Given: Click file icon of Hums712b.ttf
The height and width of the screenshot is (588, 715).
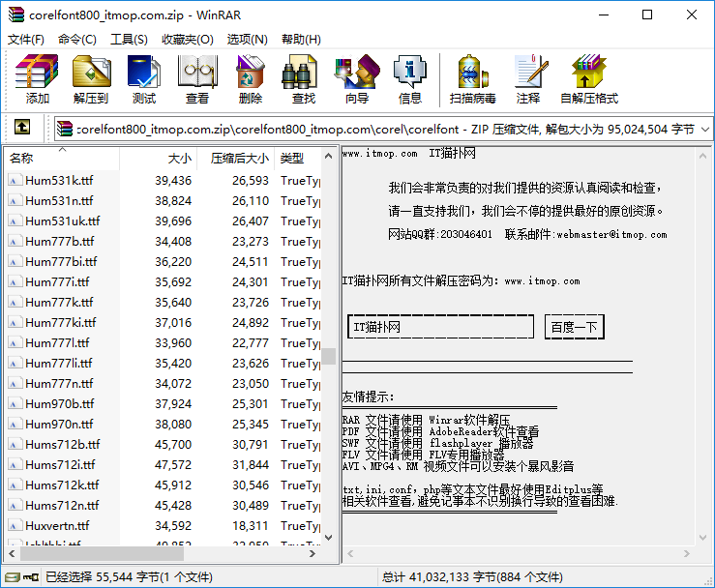Looking at the screenshot, I should point(15,445).
